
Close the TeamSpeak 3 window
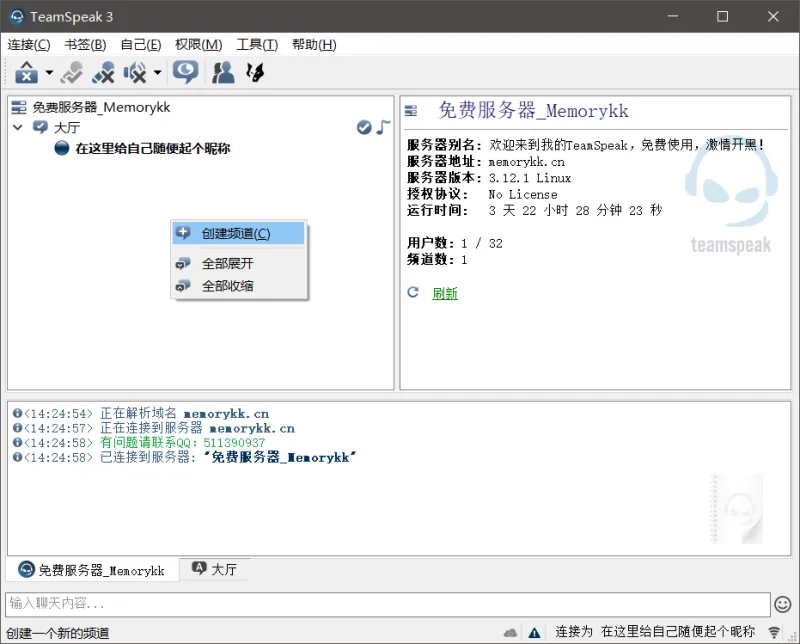click(x=773, y=16)
